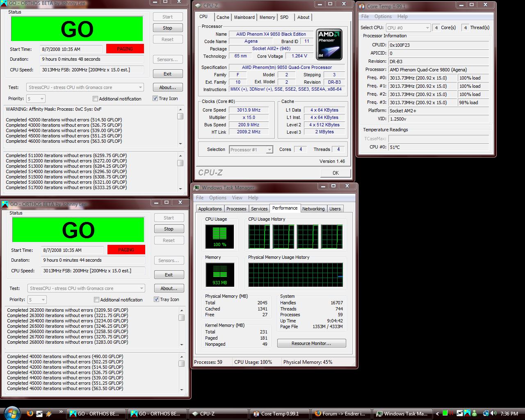Toggle Tray Icon checkbox in bottom ORTHOS
The height and width of the screenshot is (420, 525).
(x=156, y=299)
